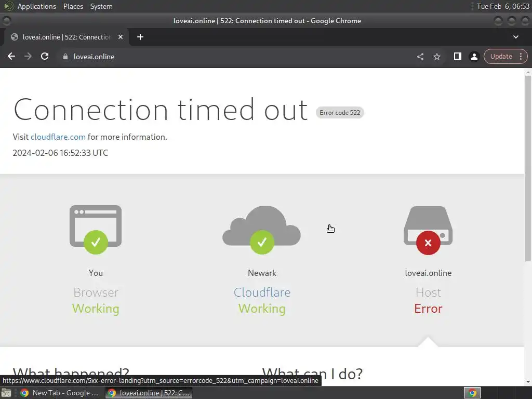This screenshot has width=532, height=399.
Task: Switch to New Tab - Google taskbar window
Action: (60, 393)
